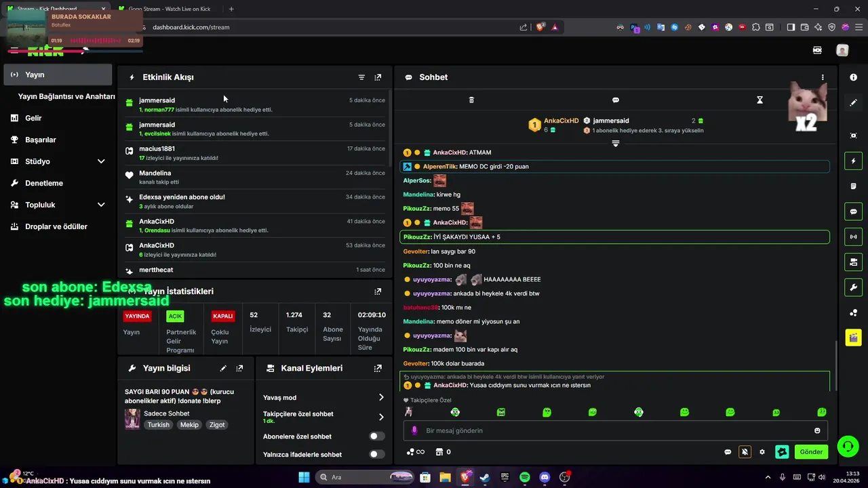
Task: Toggle Abonelere özel sohbet switch
Action: pyautogui.click(x=377, y=436)
